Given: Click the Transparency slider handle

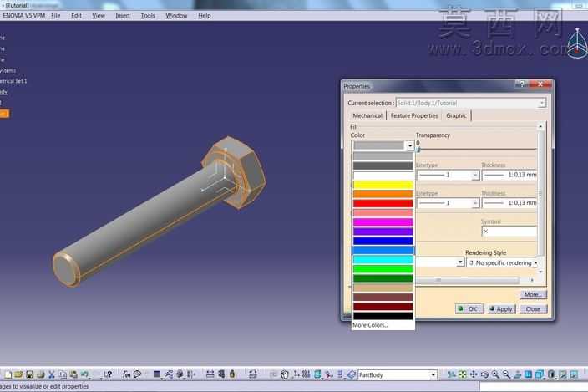Looking at the screenshot, I should (418, 150).
